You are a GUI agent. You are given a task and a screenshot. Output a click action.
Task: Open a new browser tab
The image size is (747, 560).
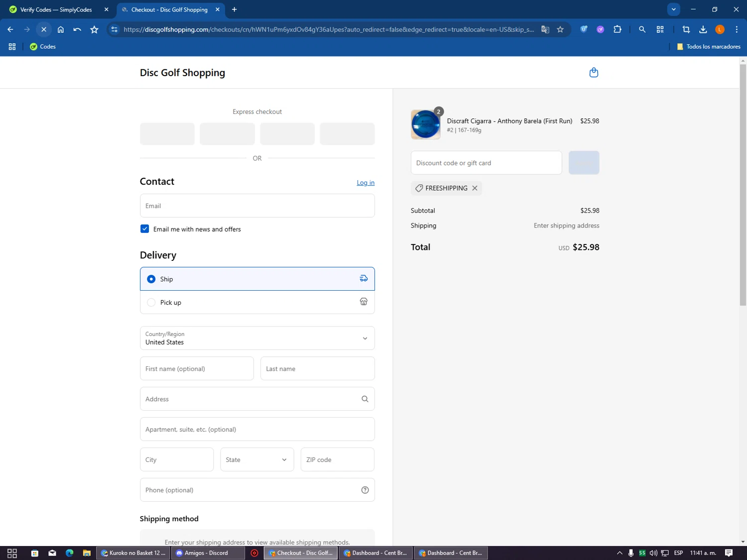pyautogui.click(x=235, y=9)
